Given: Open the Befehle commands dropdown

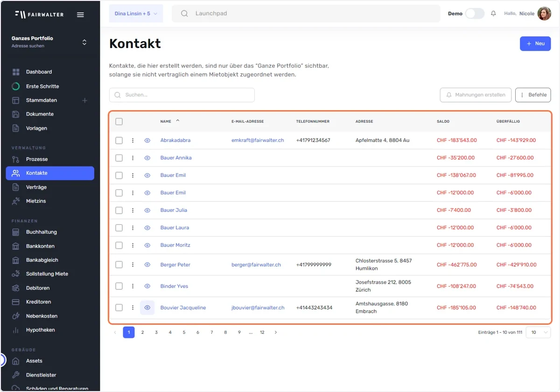Looking at the screenshot, I should tap(533, 95).
